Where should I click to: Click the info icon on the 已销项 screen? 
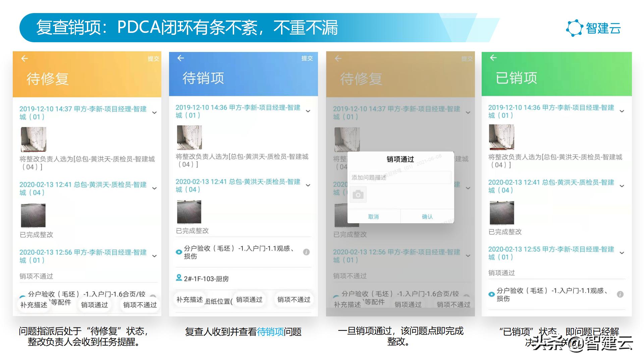pyautogui.click(x=620, y=295)
